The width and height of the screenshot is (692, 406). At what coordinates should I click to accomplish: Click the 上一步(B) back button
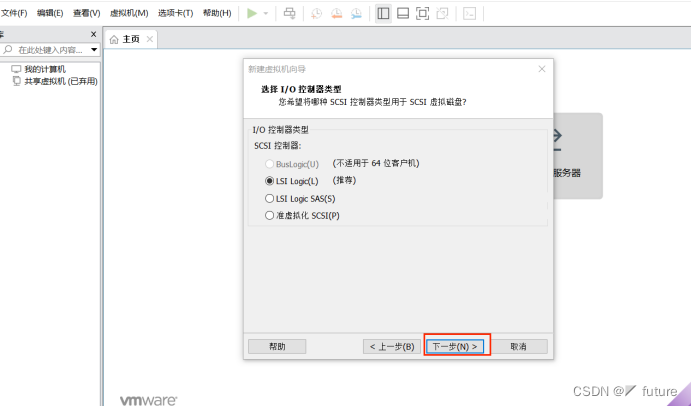pos(392,346)
